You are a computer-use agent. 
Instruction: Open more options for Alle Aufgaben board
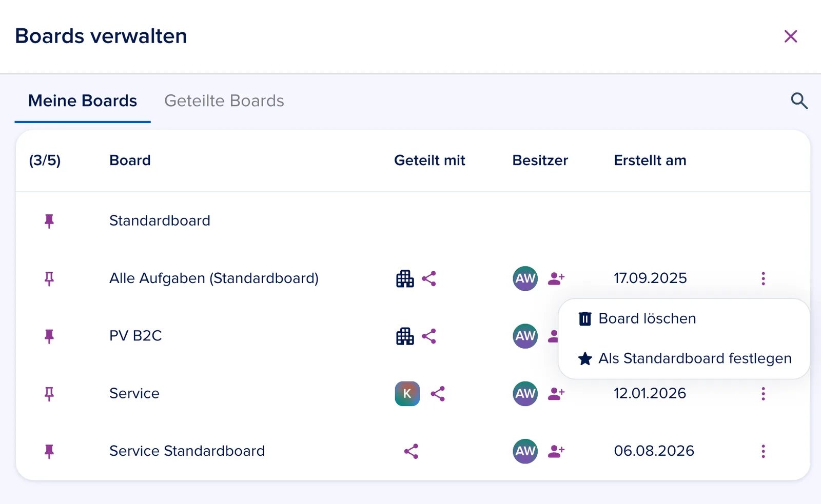(763, 278)
